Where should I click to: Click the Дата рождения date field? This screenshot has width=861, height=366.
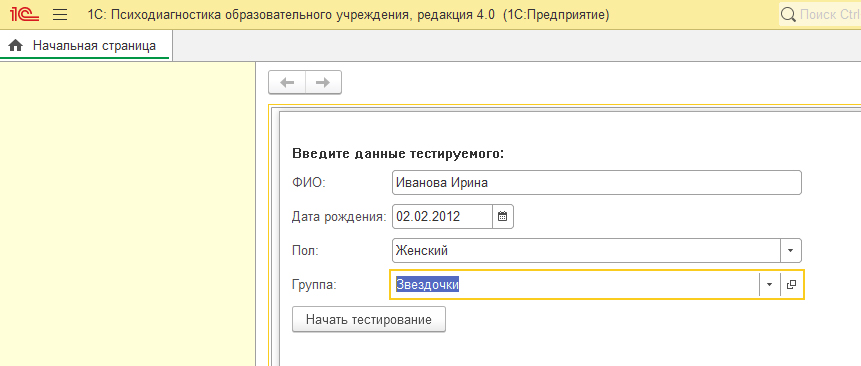(442, 217)
